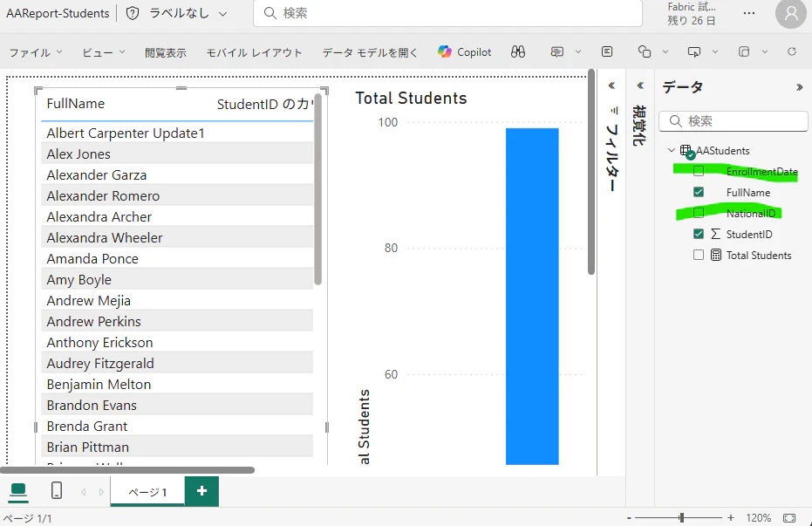Expand the Filters pane chevron
This screenshot has width=812, height=526.
click(x=611, y=85)
